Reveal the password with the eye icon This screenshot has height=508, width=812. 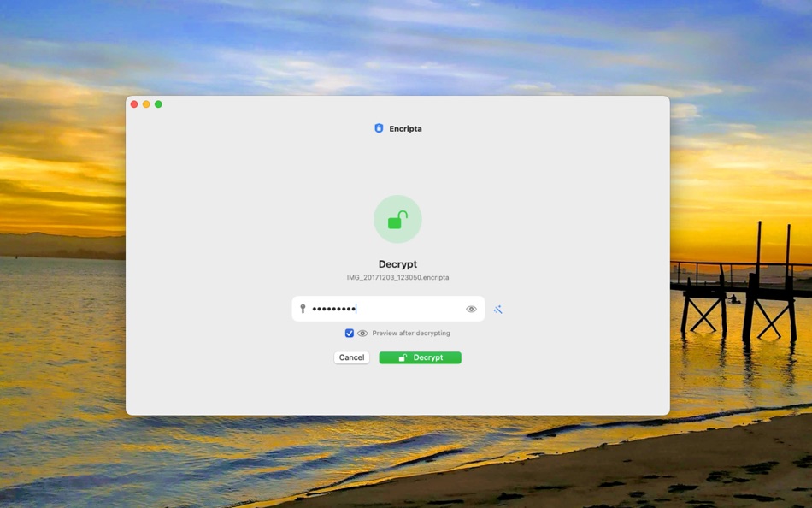pos(471,309)
